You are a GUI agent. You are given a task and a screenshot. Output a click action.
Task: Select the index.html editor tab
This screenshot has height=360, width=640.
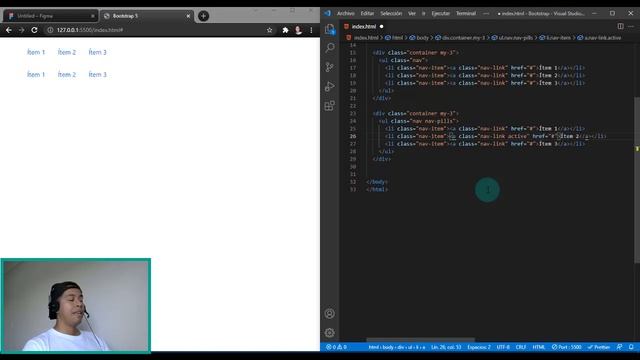tap(364, 27)
